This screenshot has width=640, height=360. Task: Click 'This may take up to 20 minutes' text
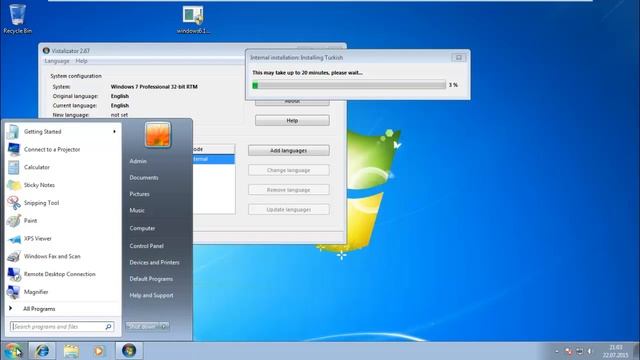[307, 73]
